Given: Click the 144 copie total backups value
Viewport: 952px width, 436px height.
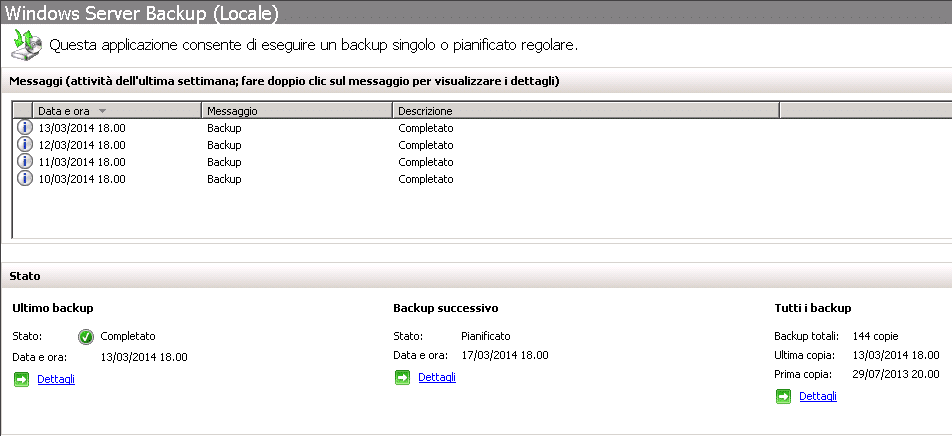Looking at the screenshot, I should point(876,336).
